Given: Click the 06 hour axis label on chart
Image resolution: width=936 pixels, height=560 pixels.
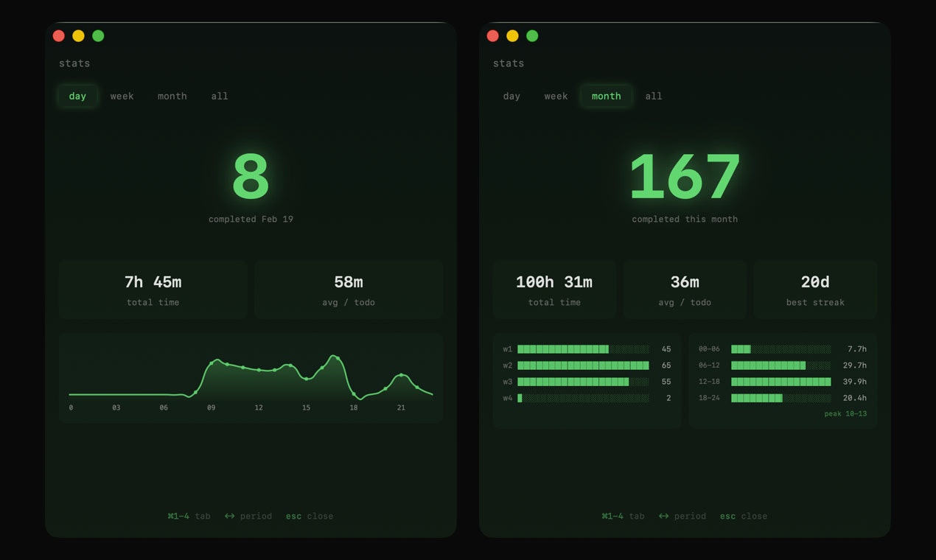Looking at the screenshot, I should (x=164, y=407).
